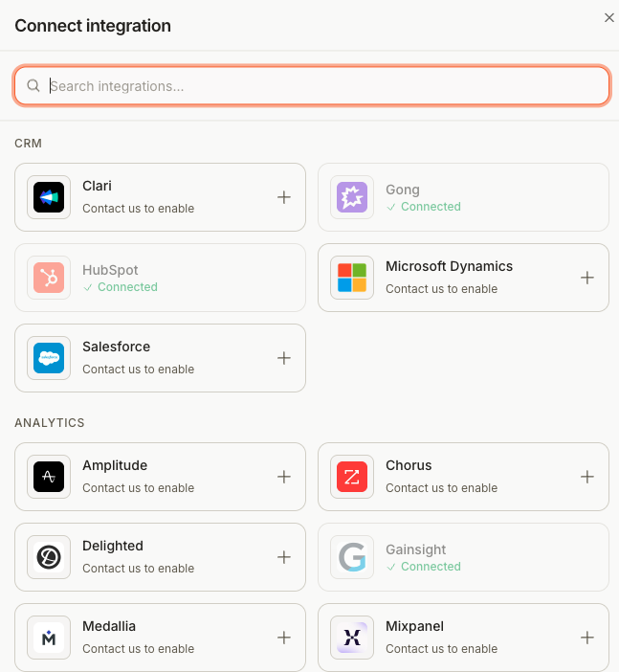Click the Connect integration title
Screen dimensions: 619x672
[x=93, y=26]
